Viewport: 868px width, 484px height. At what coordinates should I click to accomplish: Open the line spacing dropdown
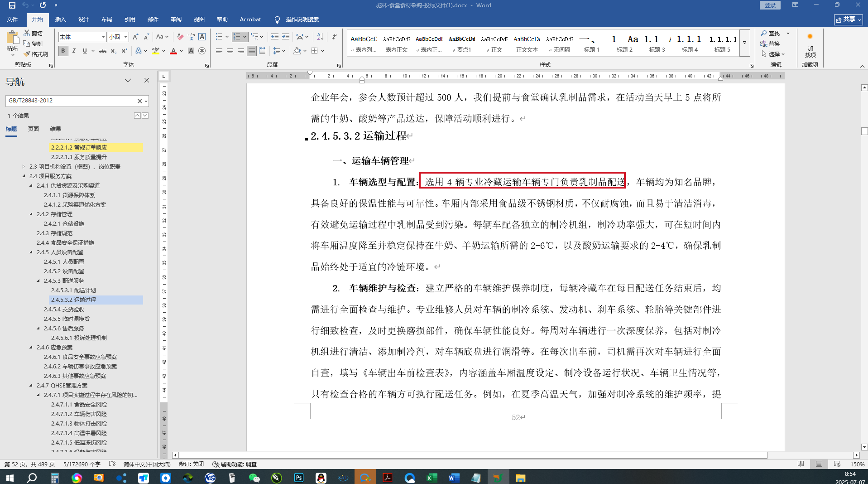pyautogui.click(x=279, y=51)
